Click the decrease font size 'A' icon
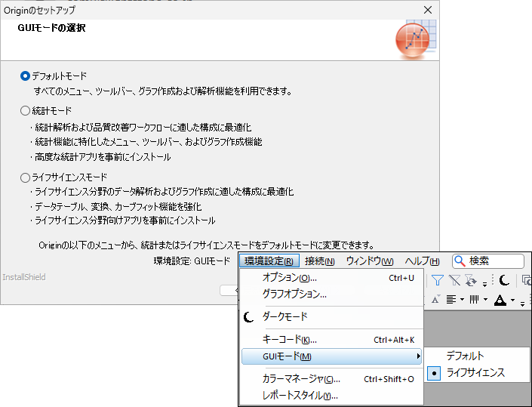The image size is (532, 407). tap(435, 299)
